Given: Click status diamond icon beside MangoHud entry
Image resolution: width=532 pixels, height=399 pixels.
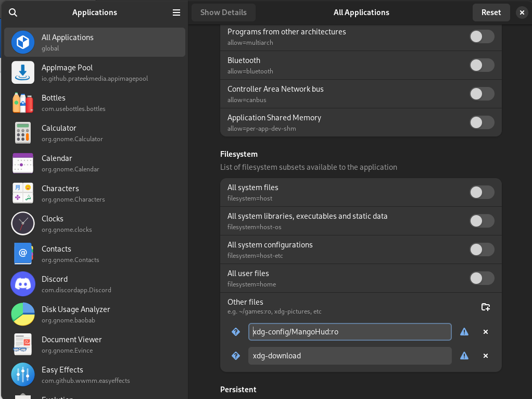Looking at the screenshot, I should point(236,332).
